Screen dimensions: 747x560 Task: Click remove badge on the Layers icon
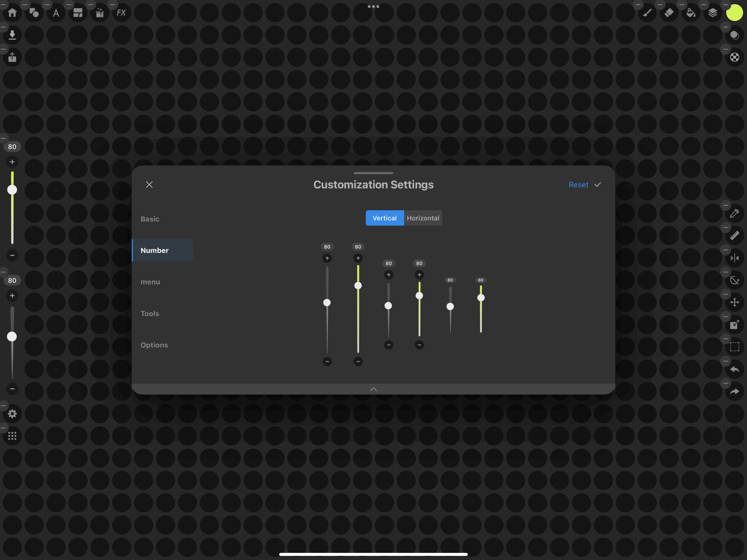coord(704,4)
